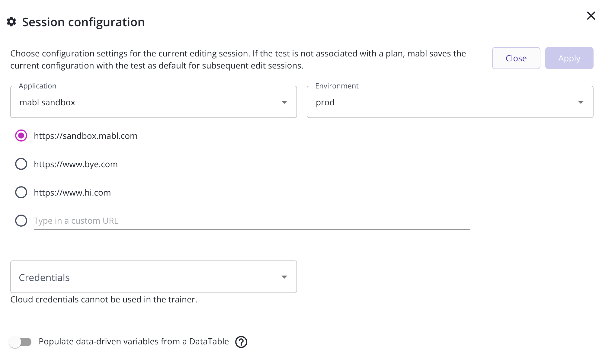
Task: Click the gear icon beside Session configuration
Action: [x=11, y=22]
